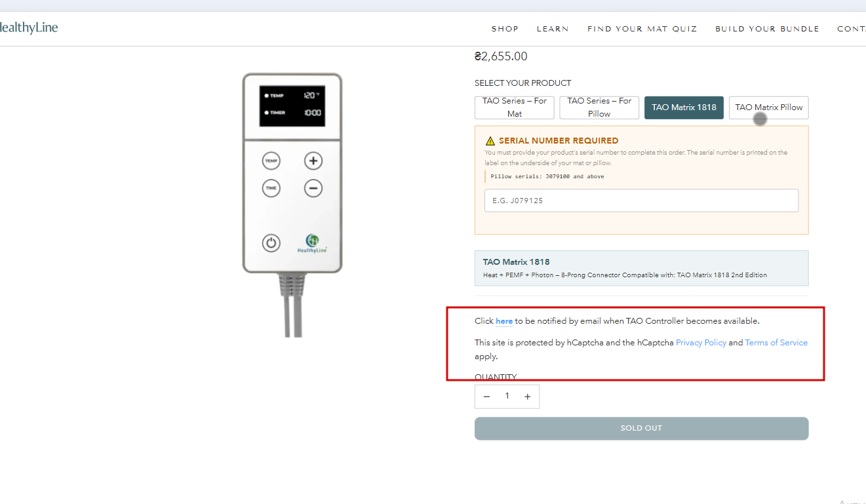Click the TAO controller product image
866x504 pixels.
click(292, 204)
